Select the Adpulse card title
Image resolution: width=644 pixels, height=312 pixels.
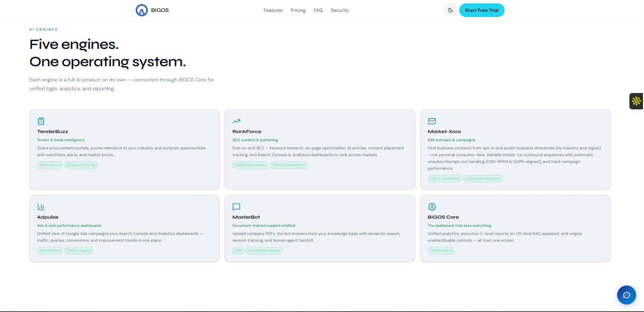[x=48, y=217]
